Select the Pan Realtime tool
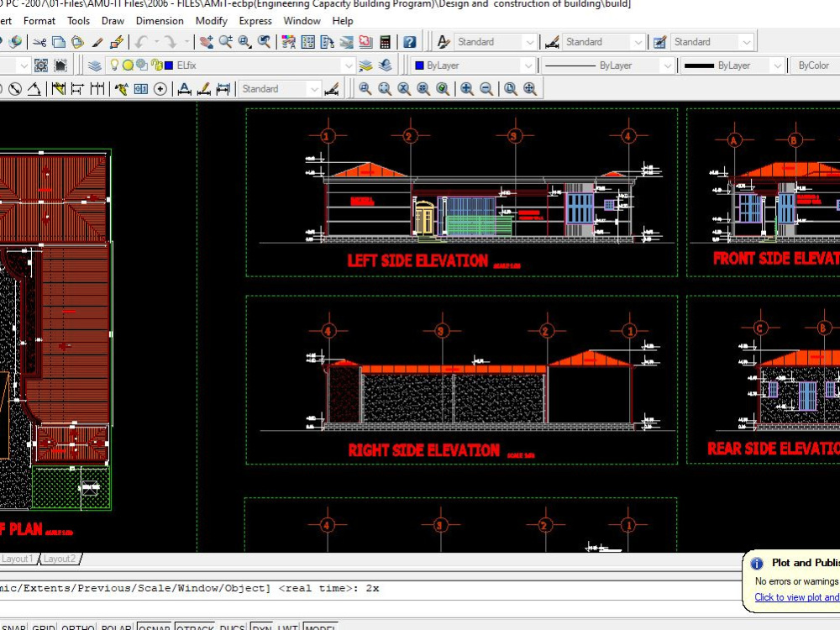The width and height of the screenshot is (840, 630). (207, 41)
